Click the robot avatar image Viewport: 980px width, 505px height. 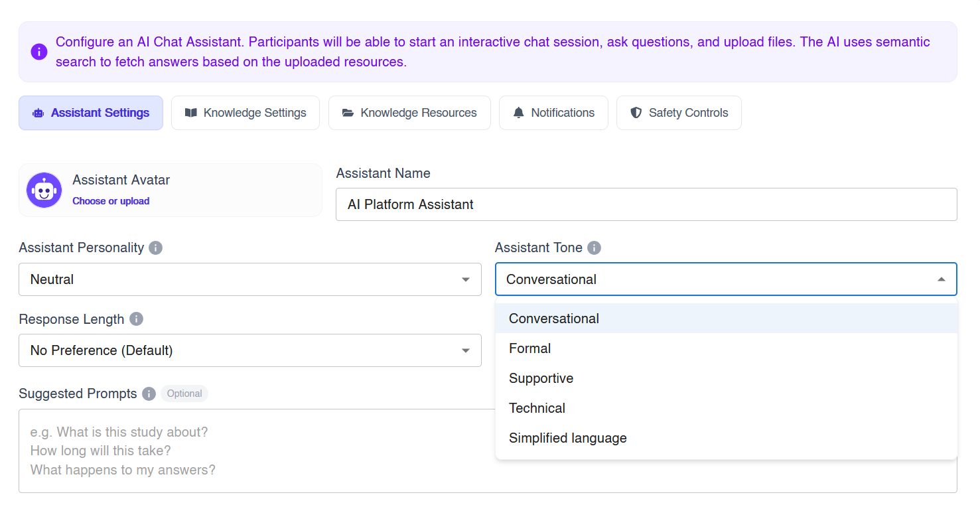44,190
